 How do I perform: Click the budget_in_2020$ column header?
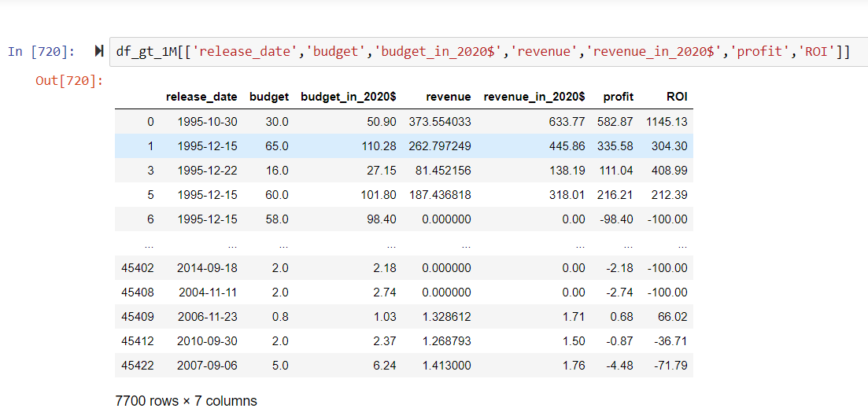coord(348,97)
